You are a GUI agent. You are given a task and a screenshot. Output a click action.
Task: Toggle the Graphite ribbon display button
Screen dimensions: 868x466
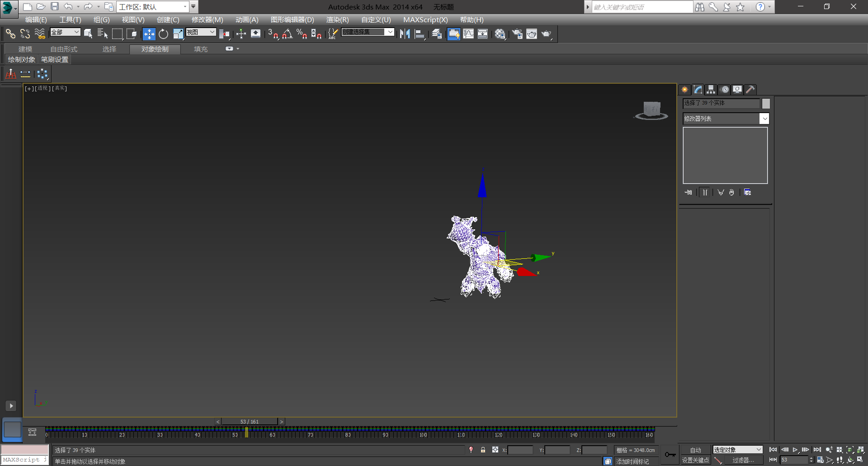(x=453, y=34)
